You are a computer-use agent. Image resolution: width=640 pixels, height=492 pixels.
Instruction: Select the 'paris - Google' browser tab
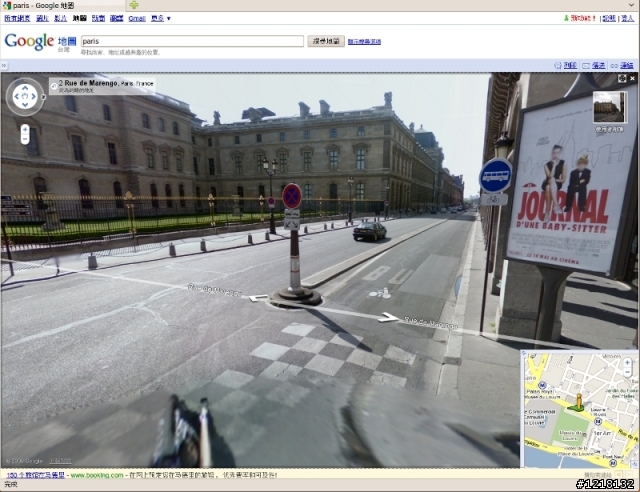click(62, 5)
